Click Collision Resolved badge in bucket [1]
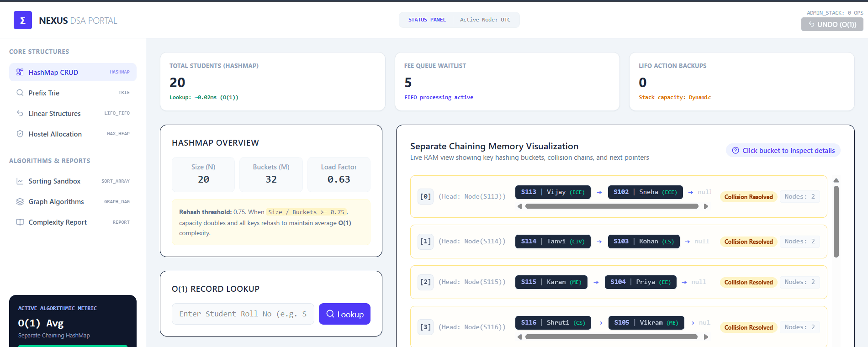 (x=748, y=242)
